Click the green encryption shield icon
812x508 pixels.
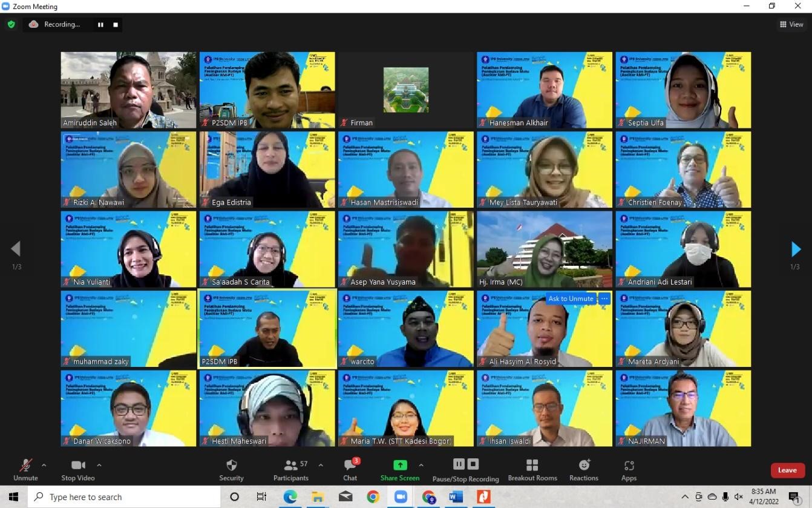pos(11,24)
